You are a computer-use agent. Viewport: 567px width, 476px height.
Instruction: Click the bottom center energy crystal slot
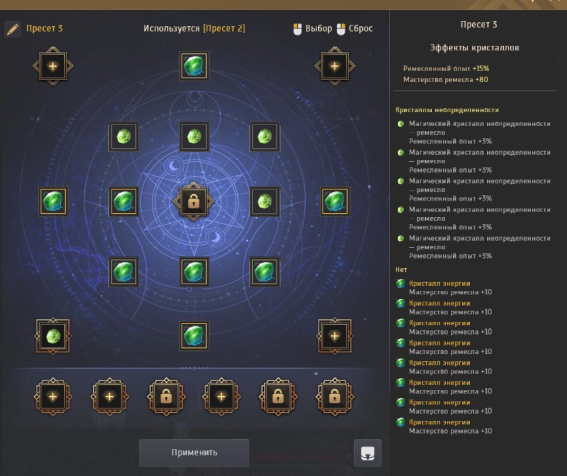coord(194,336)
